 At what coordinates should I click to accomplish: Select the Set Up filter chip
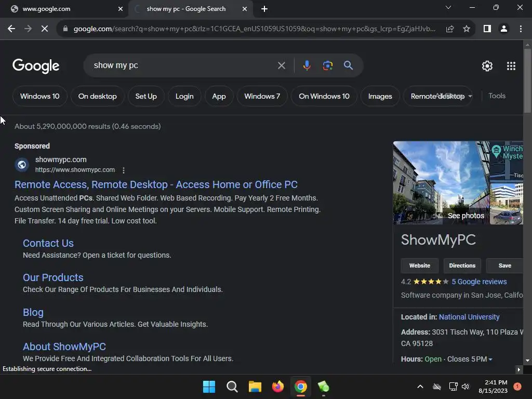tap(146, 96)
